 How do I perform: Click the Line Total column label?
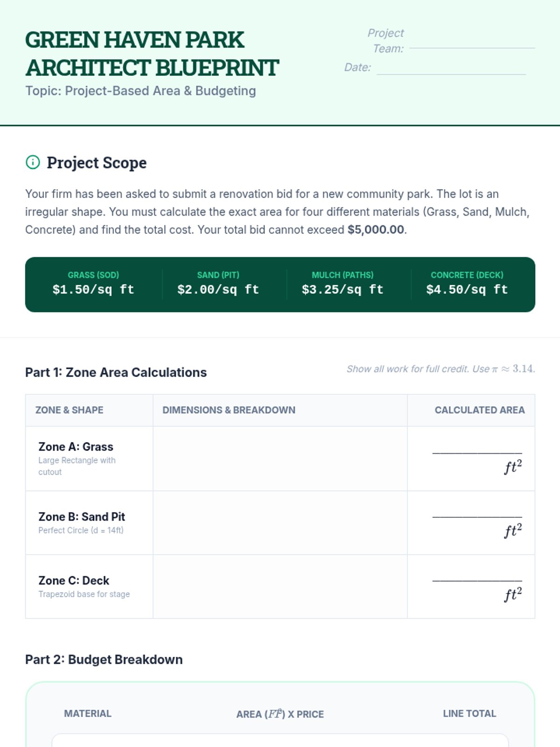click(x=469, y=713)
